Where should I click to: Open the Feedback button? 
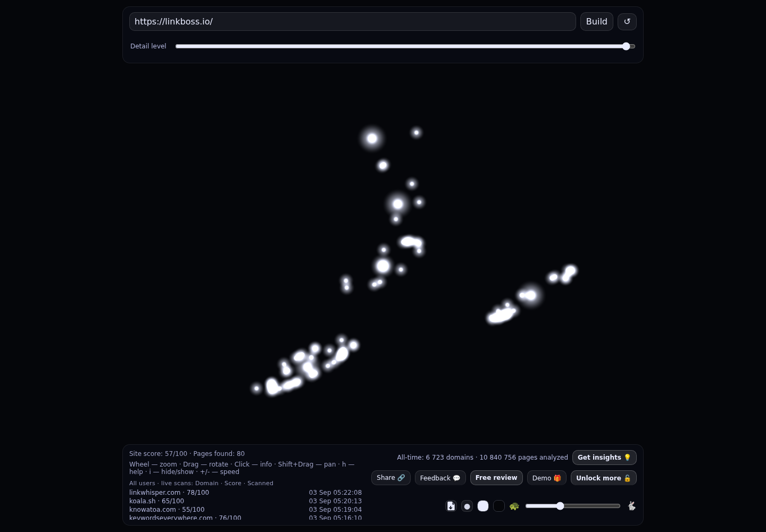440,478
